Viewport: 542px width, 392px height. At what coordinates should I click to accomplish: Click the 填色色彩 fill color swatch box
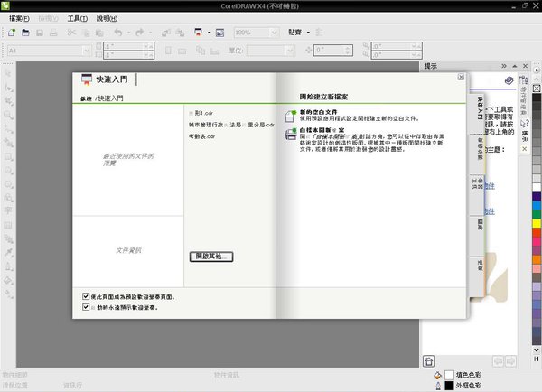[449, 375]
